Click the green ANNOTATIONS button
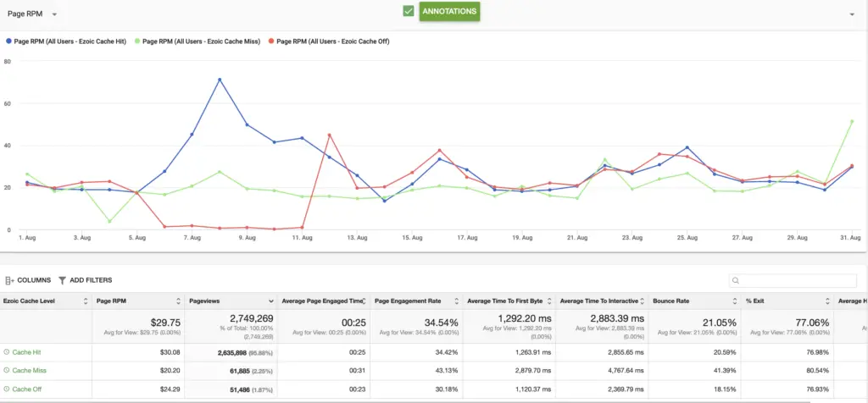The width and height of the screenshot is (868, 403). coord(449,12)
